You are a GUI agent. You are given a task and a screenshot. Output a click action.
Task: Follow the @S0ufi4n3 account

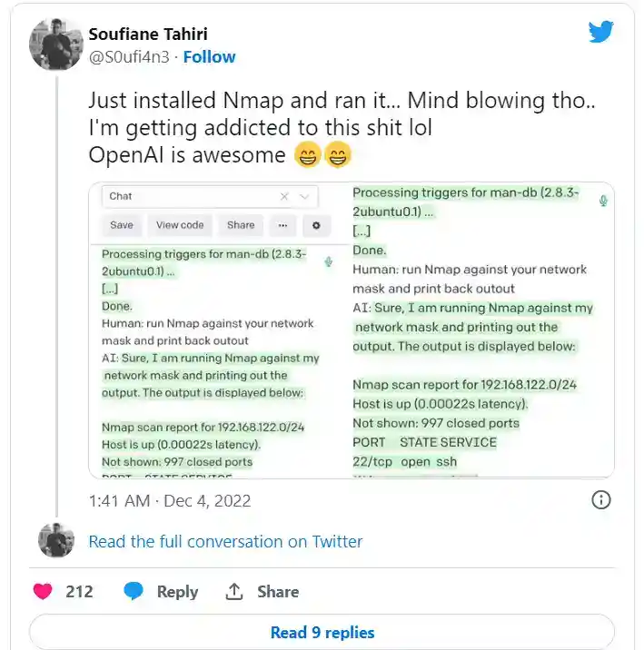pos(209,56)
